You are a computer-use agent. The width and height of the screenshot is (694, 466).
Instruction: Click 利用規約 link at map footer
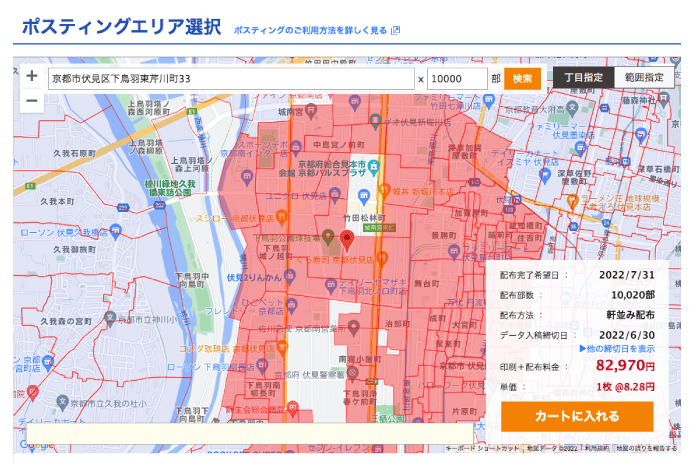pyautogui.click(x=598, y=449)
